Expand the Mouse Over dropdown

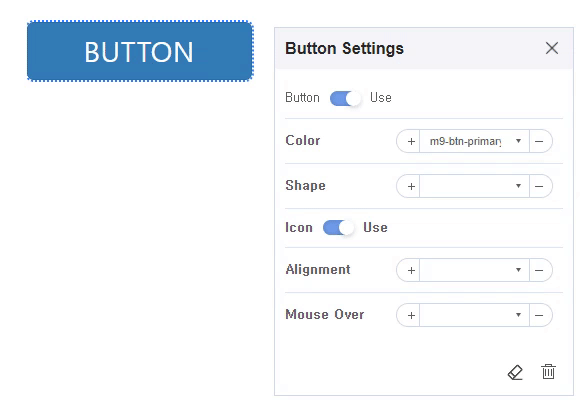pos(474,315)
